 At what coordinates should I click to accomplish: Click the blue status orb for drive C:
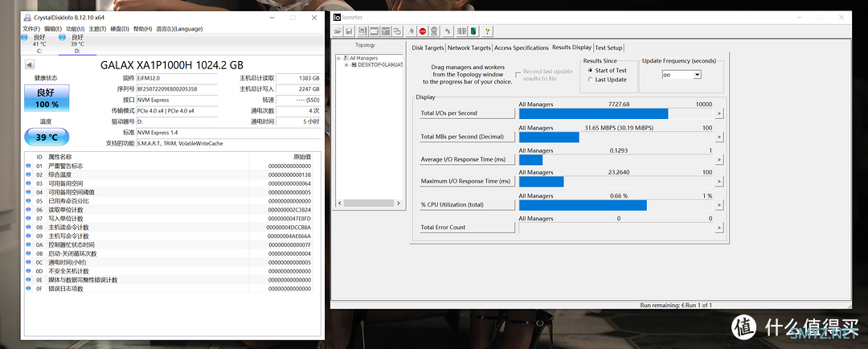coord(24,37)
